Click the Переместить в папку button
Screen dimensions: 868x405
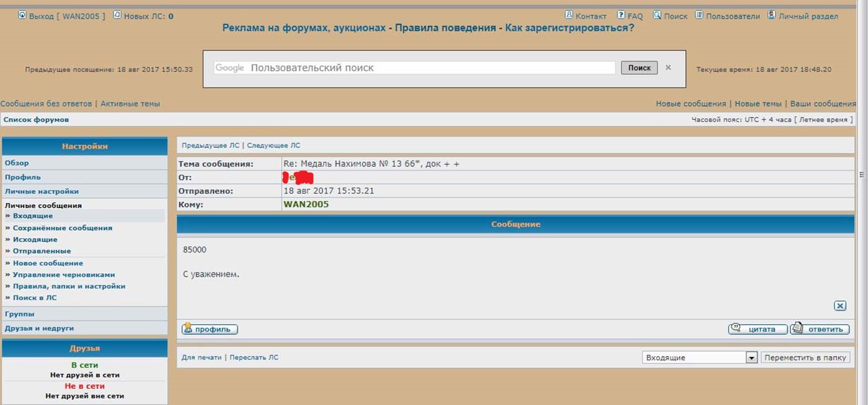[x=806, y=358]
